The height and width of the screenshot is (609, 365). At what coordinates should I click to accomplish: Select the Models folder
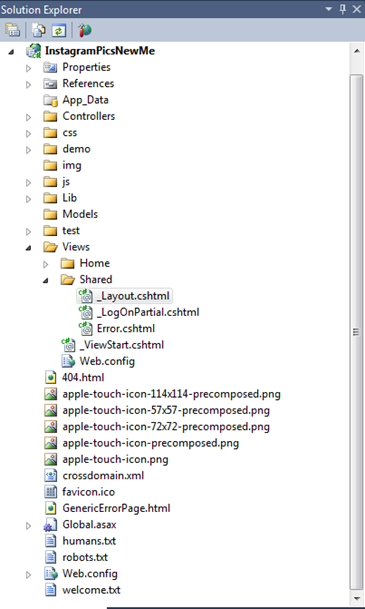click(80, 214)
